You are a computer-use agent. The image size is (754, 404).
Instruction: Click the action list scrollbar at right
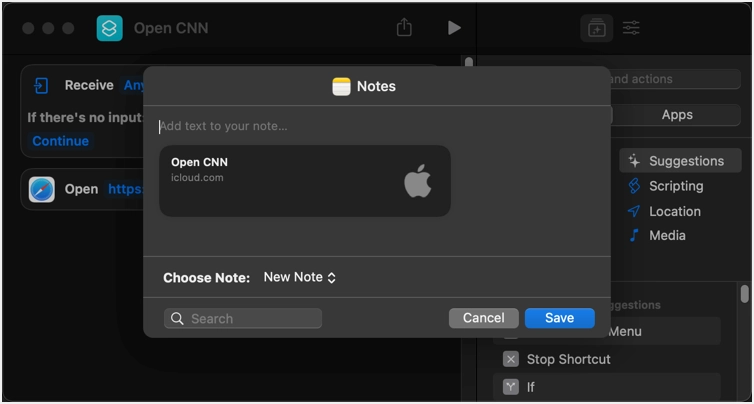pyautogui.click(x=744, y=294)
